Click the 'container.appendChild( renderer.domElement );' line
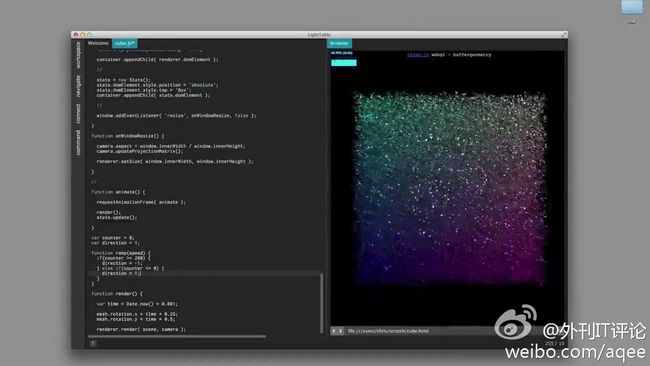Image resolution: width=650 pixels, height=366 pixels. tap(158, 60)
